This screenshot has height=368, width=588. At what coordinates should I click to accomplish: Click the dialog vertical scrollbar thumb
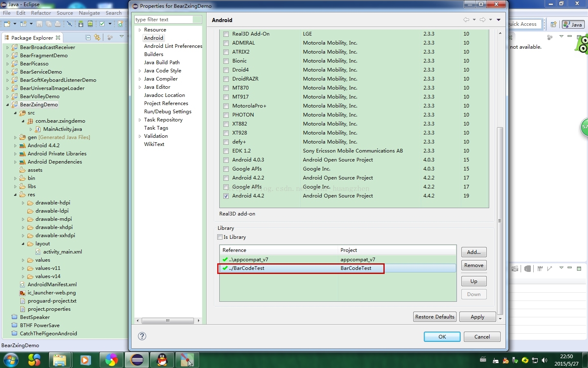tap(500, 221)
